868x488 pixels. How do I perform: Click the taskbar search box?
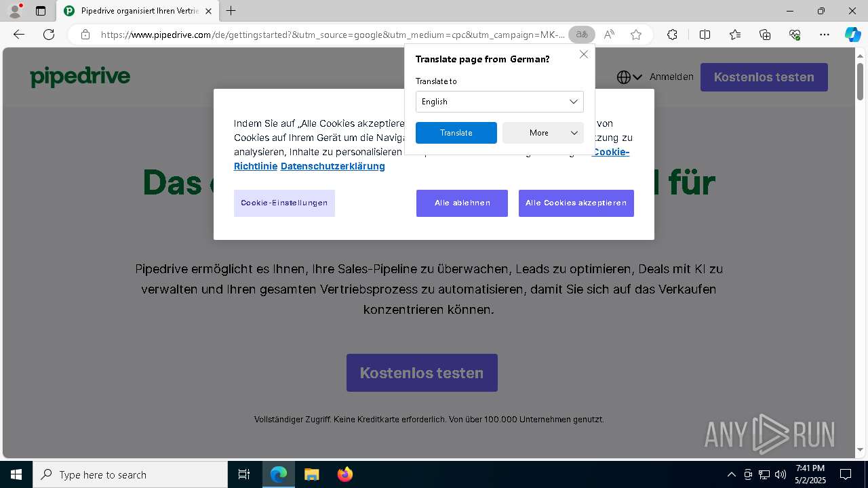tap(130, 474)
